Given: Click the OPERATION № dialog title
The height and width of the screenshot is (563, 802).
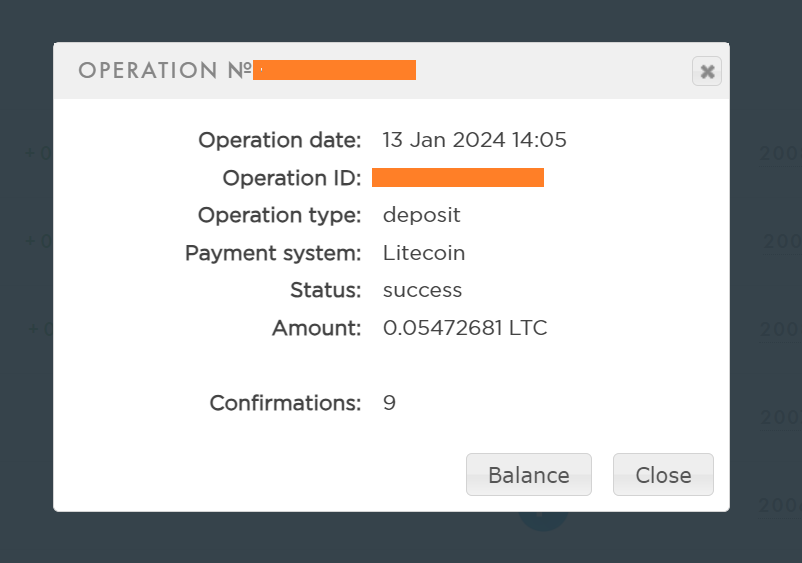Looking at the screenshot, I should click(164, 71).
